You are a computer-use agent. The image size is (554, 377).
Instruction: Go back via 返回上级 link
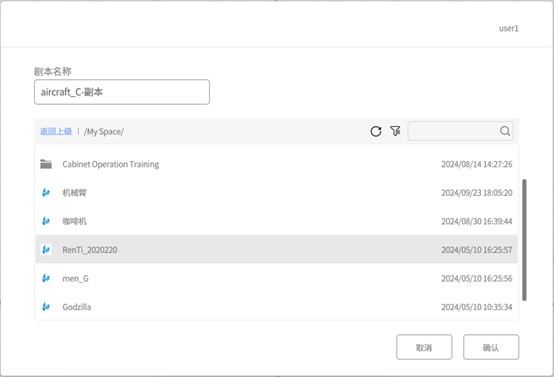(56, 131)
